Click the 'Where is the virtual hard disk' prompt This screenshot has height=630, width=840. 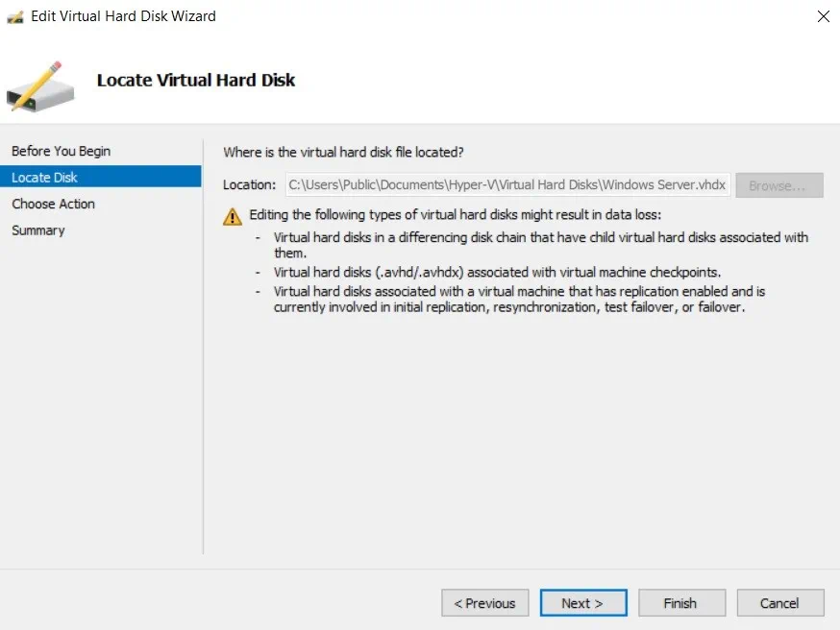343,152
